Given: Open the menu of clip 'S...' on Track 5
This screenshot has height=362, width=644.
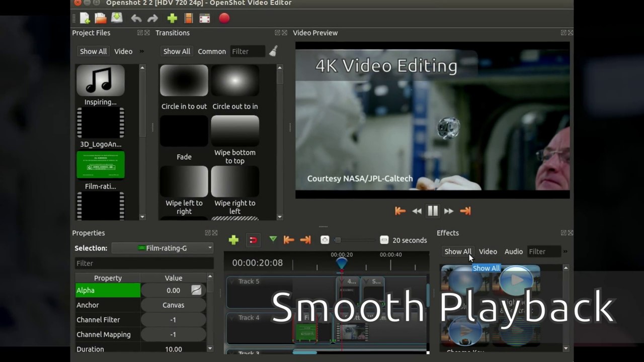Looking at the screenshot, I should (x=366, y=282).
